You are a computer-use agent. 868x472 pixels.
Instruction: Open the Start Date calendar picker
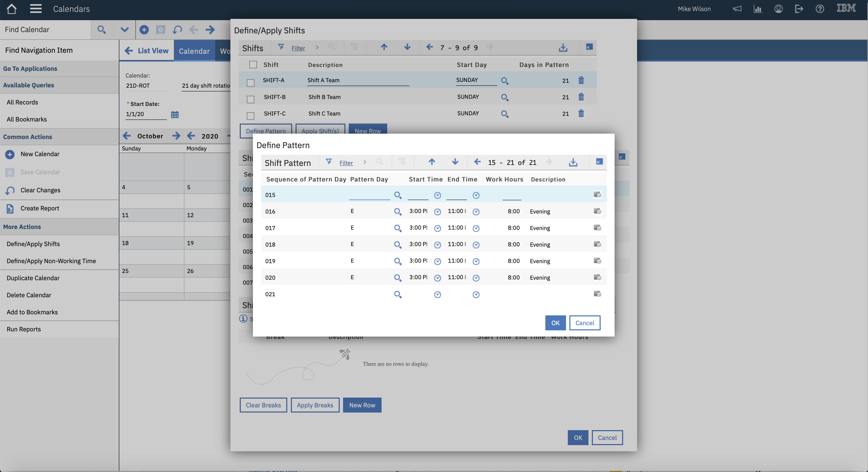[175, 114]
